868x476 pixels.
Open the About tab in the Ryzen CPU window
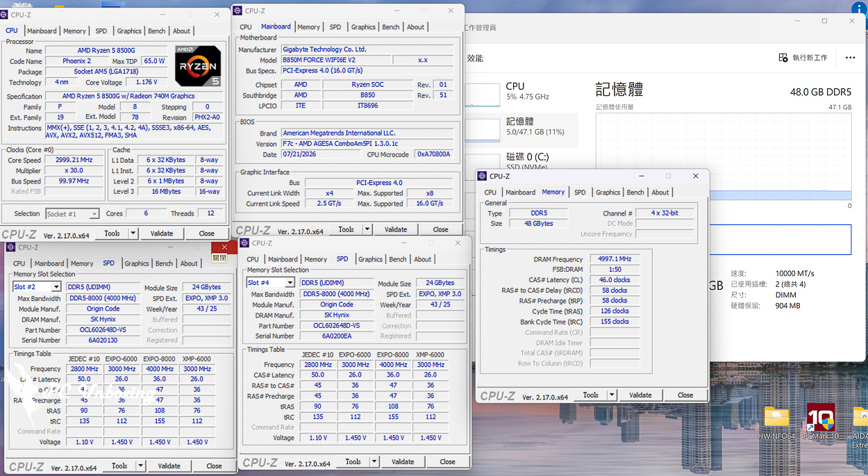[x=182, y=31]
